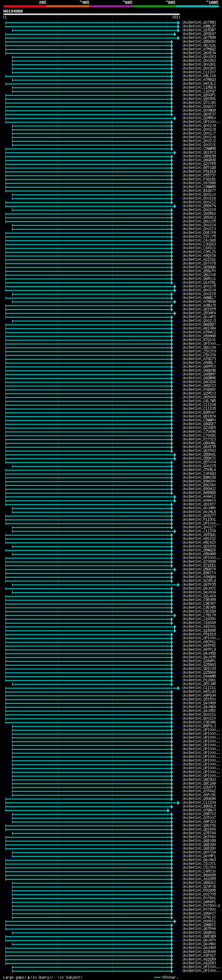Screen dimensions: 222x980
Task: Click alignment bar for UniRef100_Q075N3
Action: coord(93,23)
